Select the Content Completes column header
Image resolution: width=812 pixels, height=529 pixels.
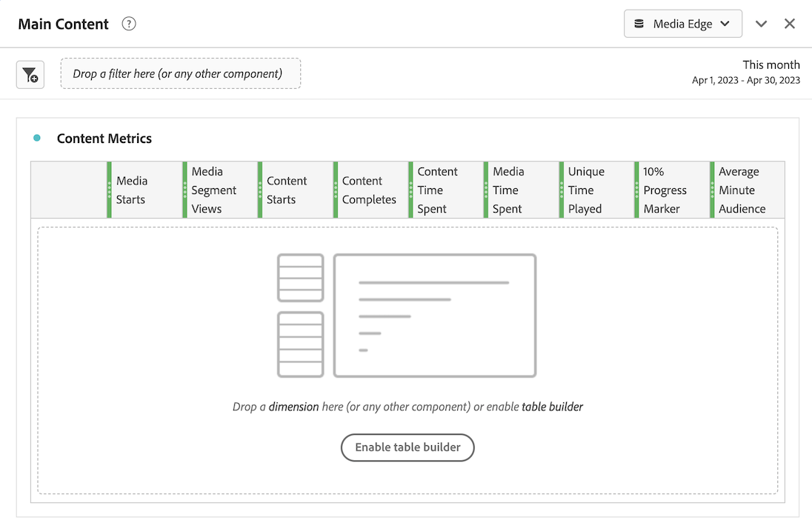(369, 190)
